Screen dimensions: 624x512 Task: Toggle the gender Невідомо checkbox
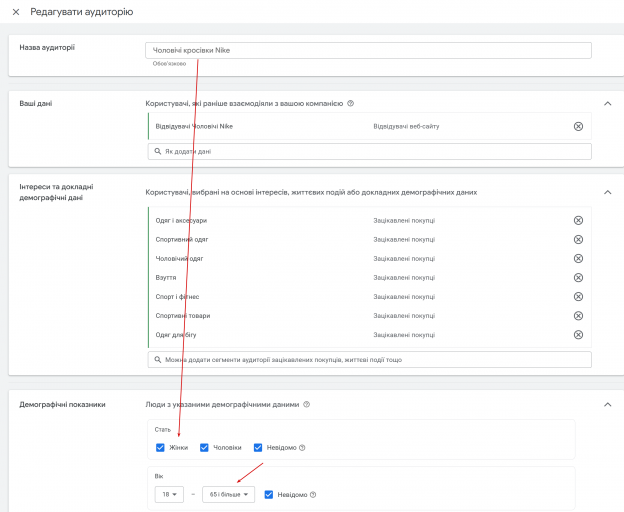coord(258,448)
